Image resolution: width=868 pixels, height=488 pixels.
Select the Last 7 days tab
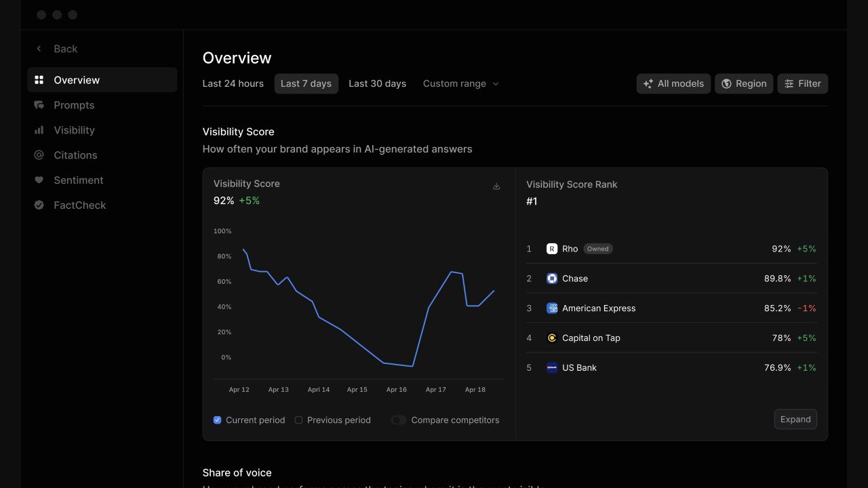[307, 84]
